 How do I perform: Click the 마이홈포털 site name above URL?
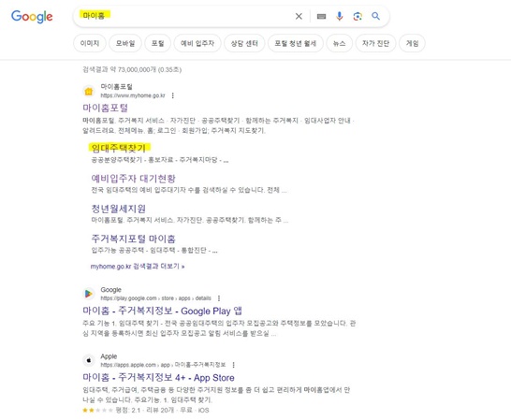coord(116,87)
